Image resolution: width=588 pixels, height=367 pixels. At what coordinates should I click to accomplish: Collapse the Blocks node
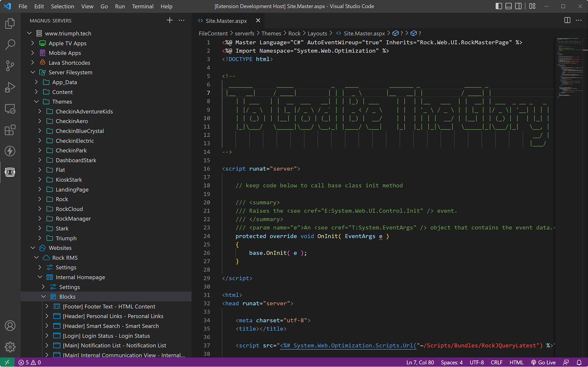pos(44,296)
